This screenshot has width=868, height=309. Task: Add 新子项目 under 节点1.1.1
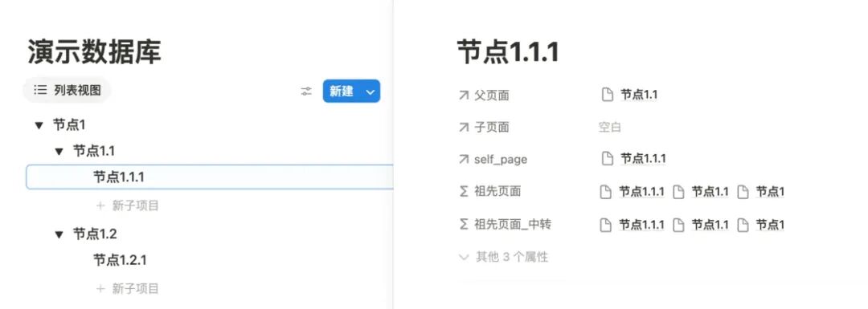pyautogui.click(x=128, y=205)
